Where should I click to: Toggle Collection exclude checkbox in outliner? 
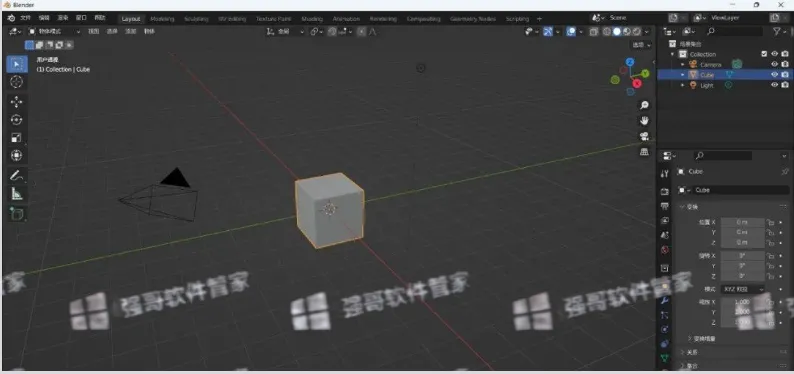point(764,54)
